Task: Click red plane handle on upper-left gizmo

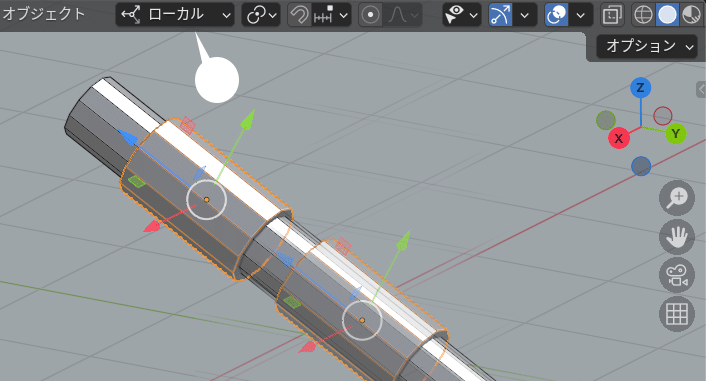Action: click(187, 125)
